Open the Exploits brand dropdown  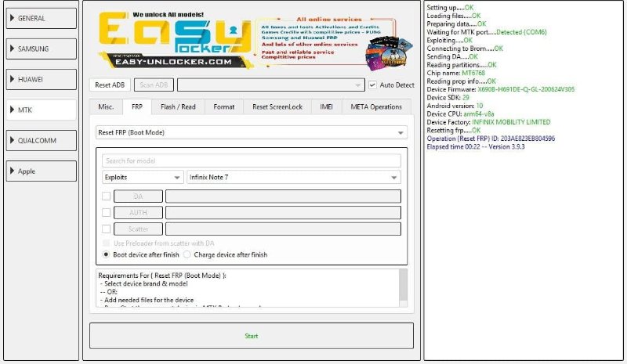[143, 178]
